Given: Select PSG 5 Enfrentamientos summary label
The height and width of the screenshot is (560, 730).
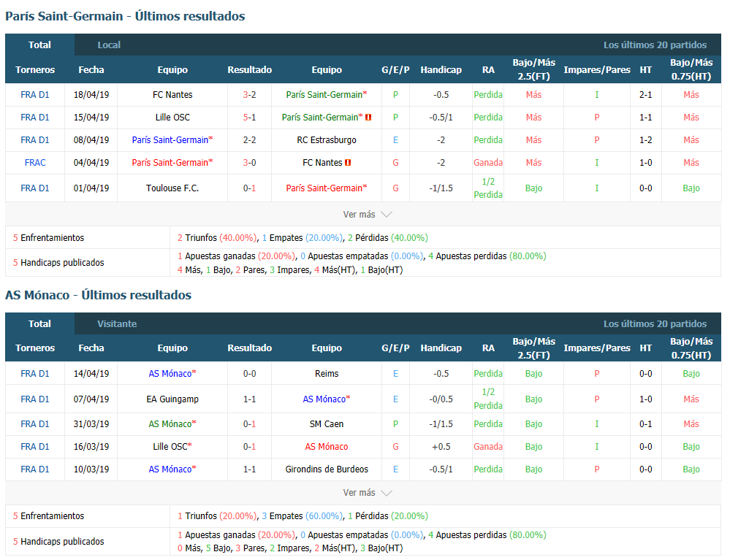Looking at the screenshot, I should coord(48,238).
